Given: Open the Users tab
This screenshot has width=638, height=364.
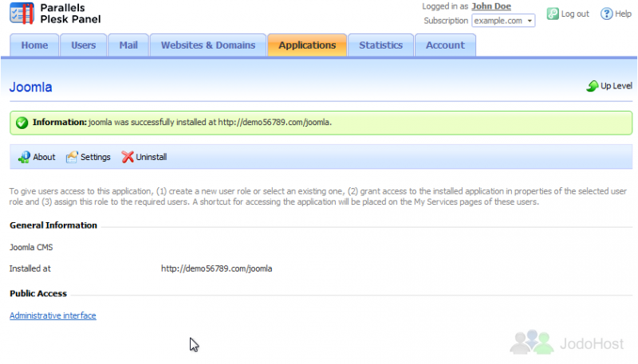Looking at the screenshot, I should click(x=84, y=45).
